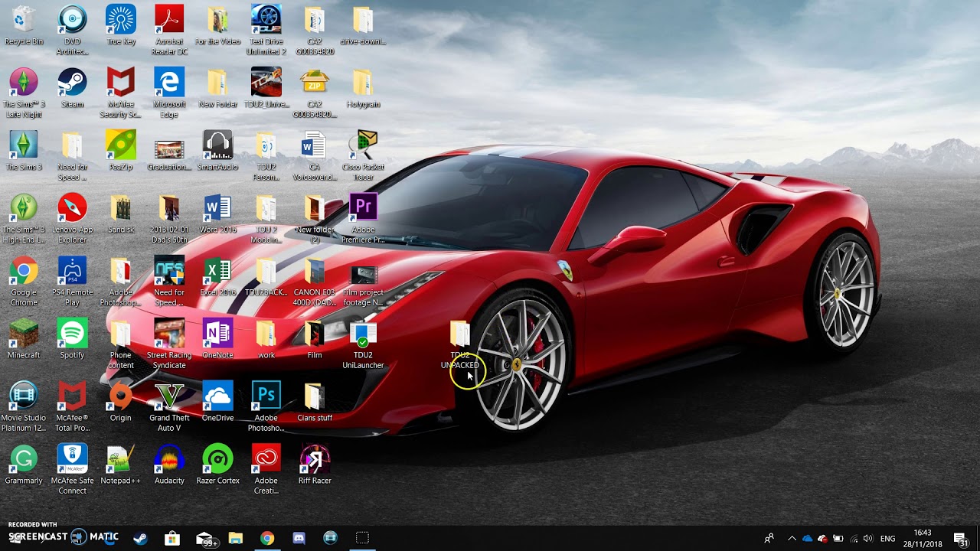
Task: Launch DVD Architect from the desktop
Action: [x=72, y=30]
